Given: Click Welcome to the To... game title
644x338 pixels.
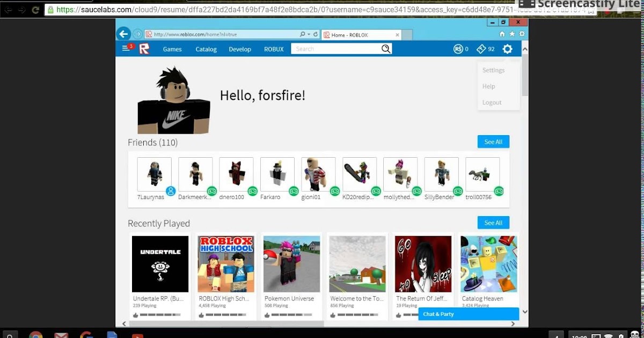Looking at the screenshot, I should click(x=356, y=298).
